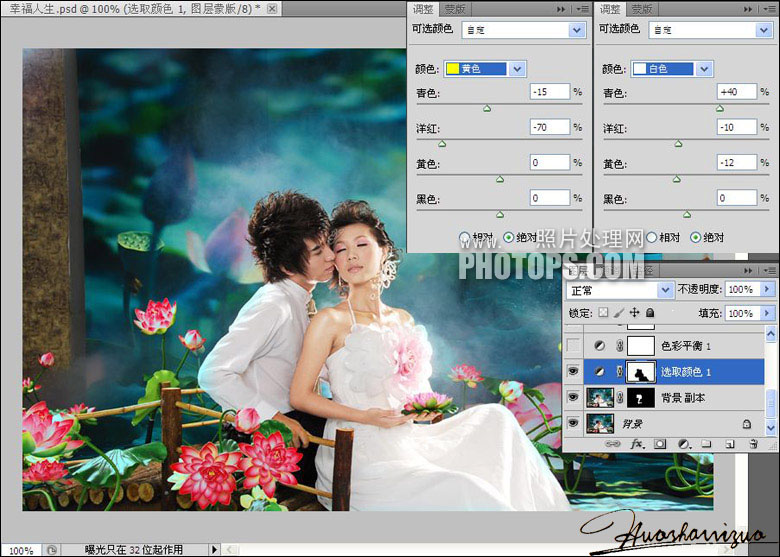The image size is (780, 557).
Task: Create a new group with the folder icon
Action: pyautogui.click(x=706, y=444)
